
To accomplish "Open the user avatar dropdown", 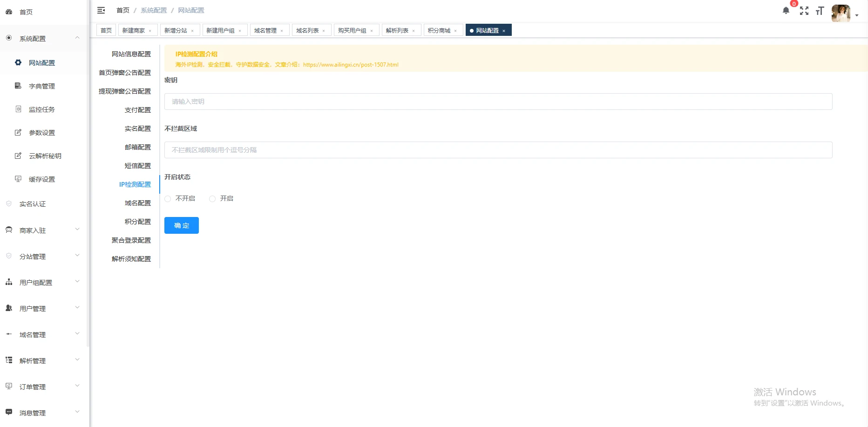I will coord(845,14).
